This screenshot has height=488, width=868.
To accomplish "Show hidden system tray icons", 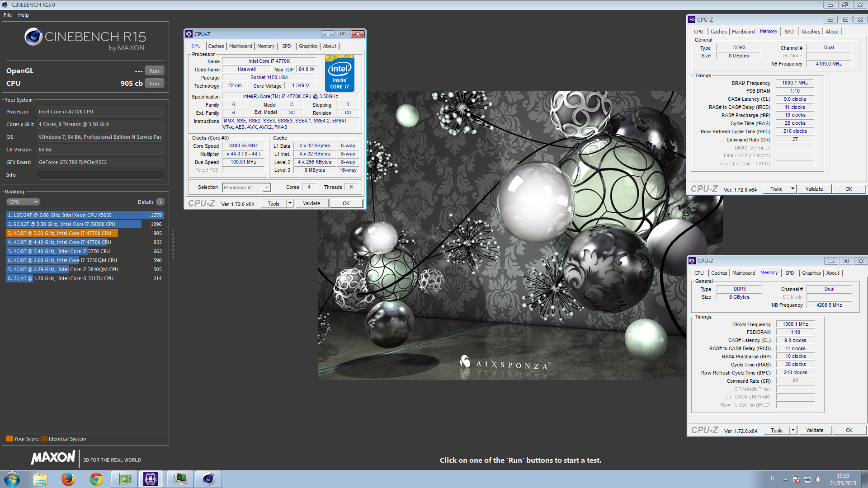I will pyautogui.click(x=785, y=479).
